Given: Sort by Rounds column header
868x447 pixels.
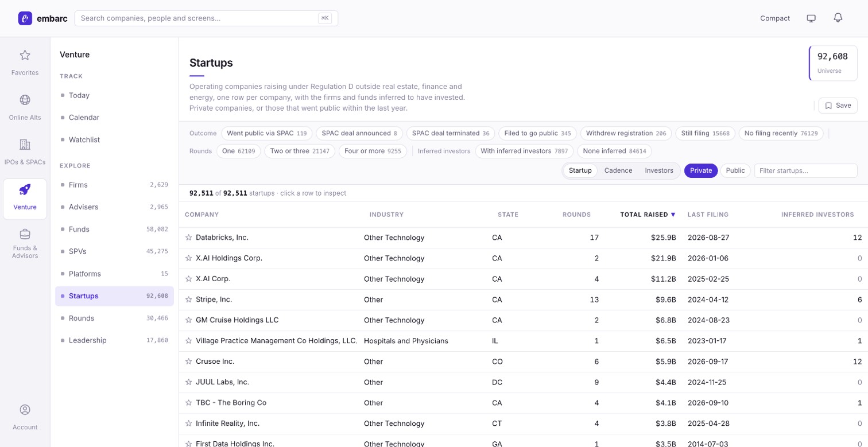Looking at the screenshot, I should 577,215.
